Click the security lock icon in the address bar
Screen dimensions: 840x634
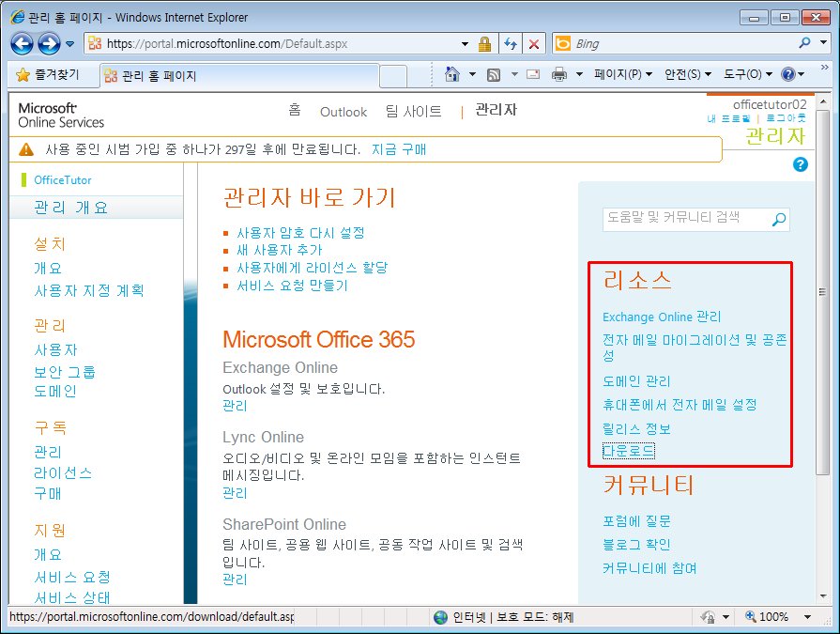(x=484, y=44)
